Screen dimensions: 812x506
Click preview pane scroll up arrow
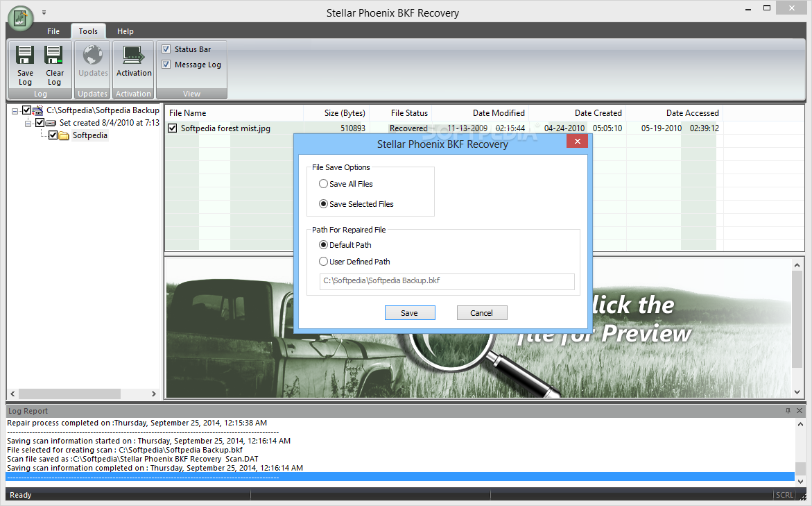pyautogui.click(x=797, y=265)
